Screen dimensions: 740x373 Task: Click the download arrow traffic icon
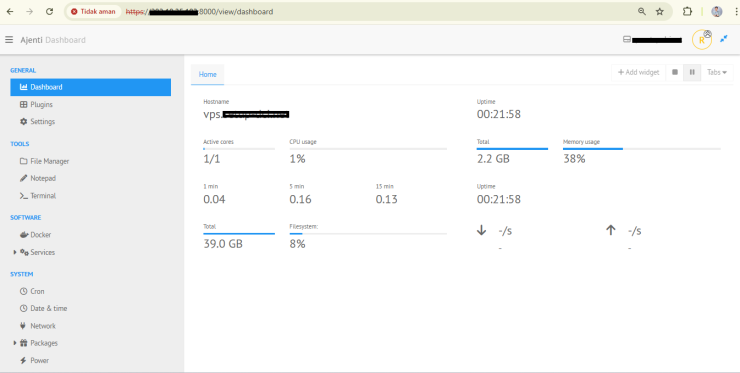481,230
